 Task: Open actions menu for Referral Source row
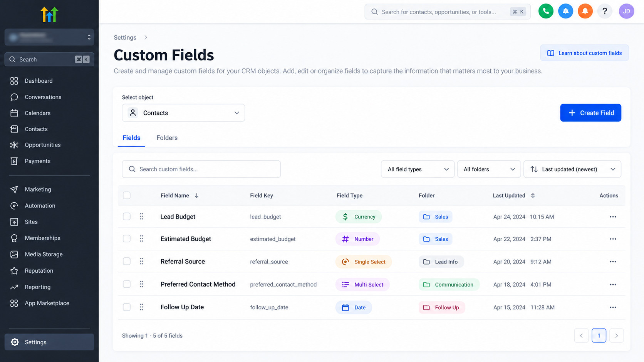pyautogui.click(x=613, y=262)
